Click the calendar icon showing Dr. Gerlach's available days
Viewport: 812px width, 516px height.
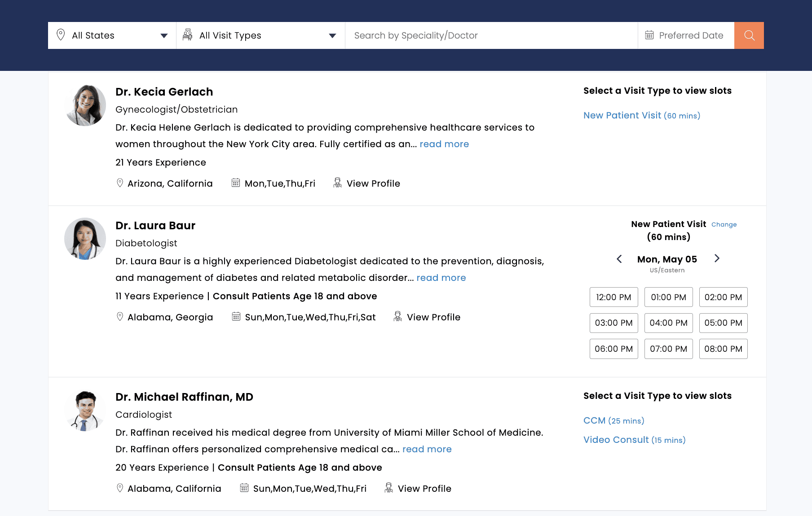tap(236, 183)
